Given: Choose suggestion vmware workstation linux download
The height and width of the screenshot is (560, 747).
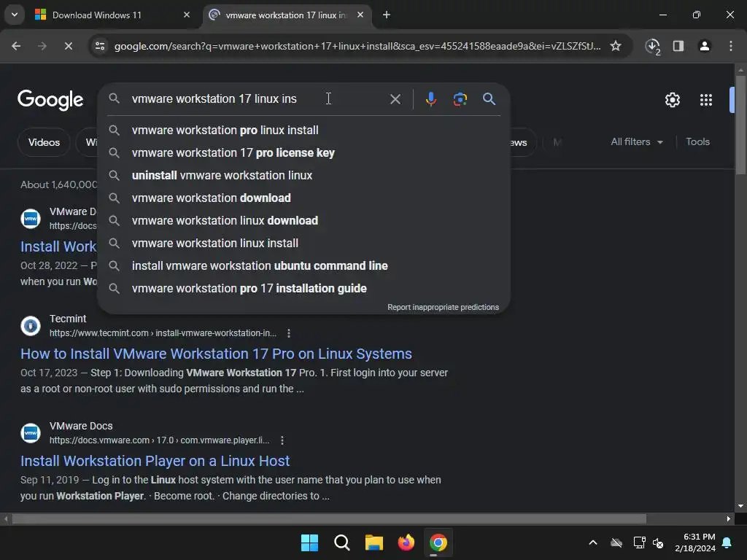Looking at the screenshot, I should (303, 220).
